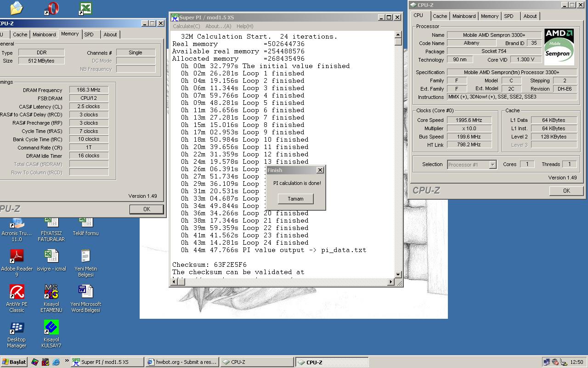Launch Internet Explorer from quick launch
588x368 pixels.
(x=56, y=362)
